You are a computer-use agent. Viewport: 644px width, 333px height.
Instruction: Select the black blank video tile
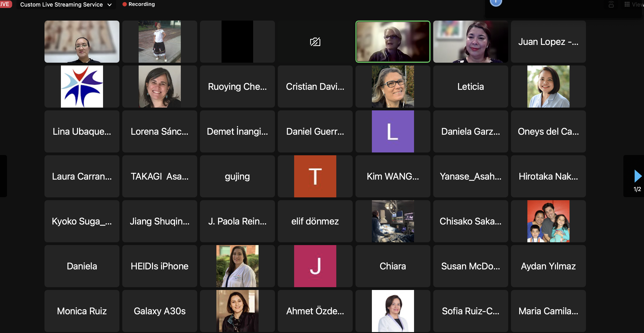coord(237,42)
